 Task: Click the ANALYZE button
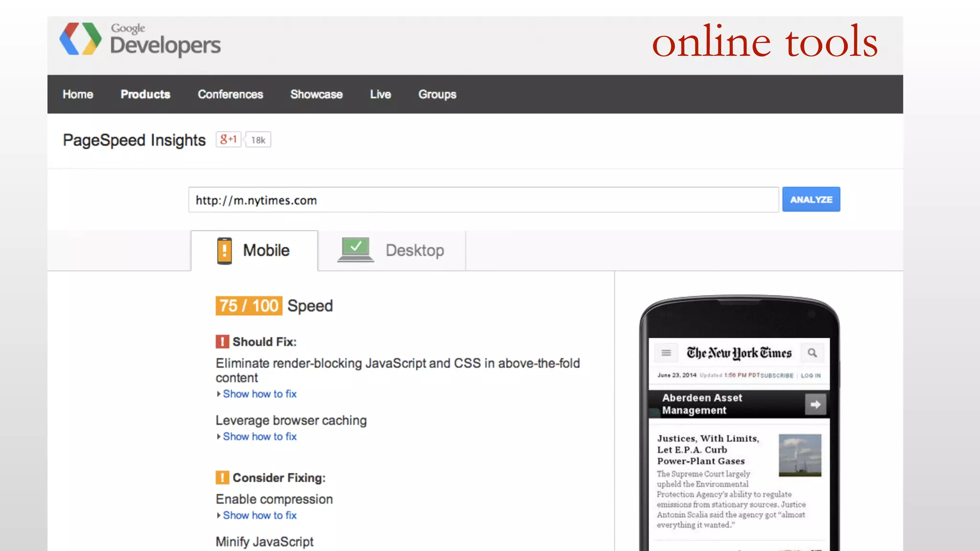[x=811, y=199]
